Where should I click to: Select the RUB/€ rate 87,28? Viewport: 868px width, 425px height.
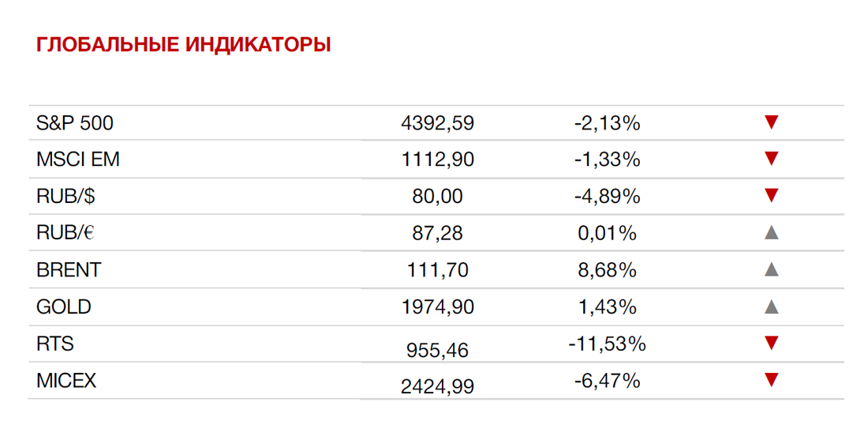tap(437, 233)
